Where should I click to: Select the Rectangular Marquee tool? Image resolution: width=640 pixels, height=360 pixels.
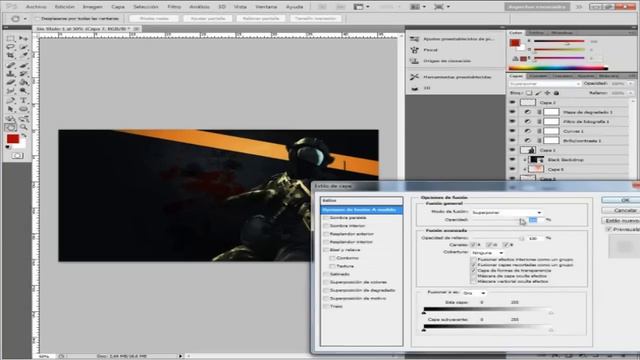tap(11, 39)
